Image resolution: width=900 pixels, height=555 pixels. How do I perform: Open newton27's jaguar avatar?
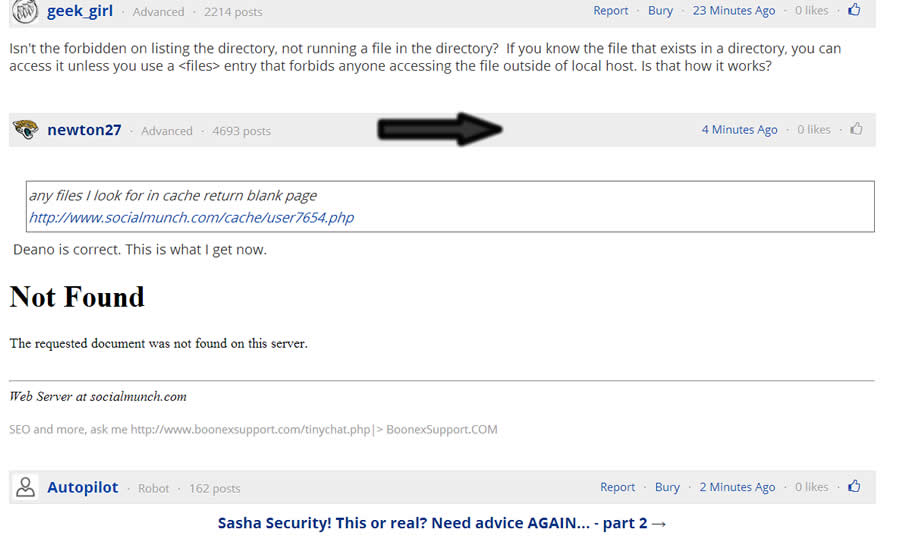pyautogui.click(x=25, y=130)
